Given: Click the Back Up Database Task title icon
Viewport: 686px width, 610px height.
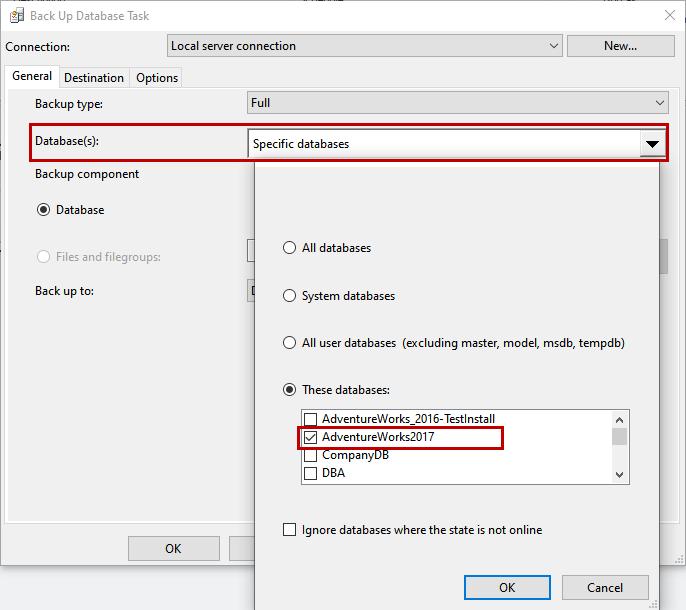Looking at the screenshot, I should [x=16, y=15].
